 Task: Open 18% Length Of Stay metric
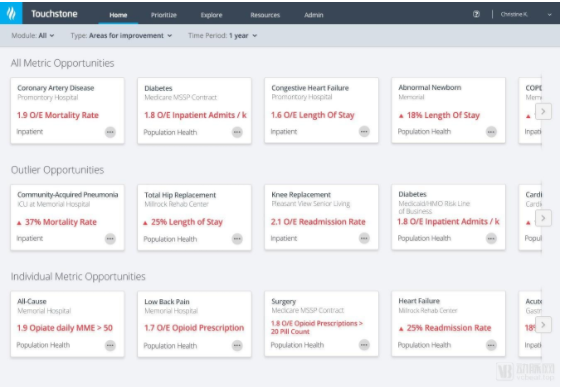point(439,115)
